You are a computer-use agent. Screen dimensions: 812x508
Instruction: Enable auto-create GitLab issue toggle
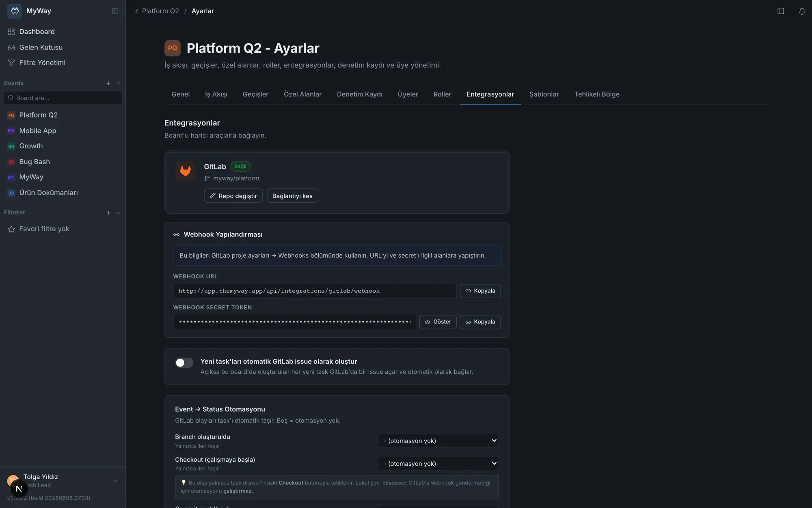[x=184, y=363]
